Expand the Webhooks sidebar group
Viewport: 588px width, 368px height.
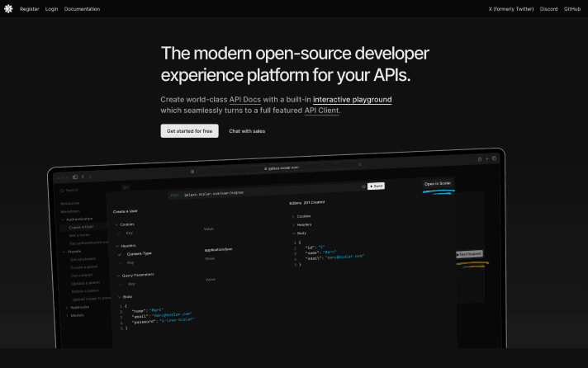(x=78, y=307)
